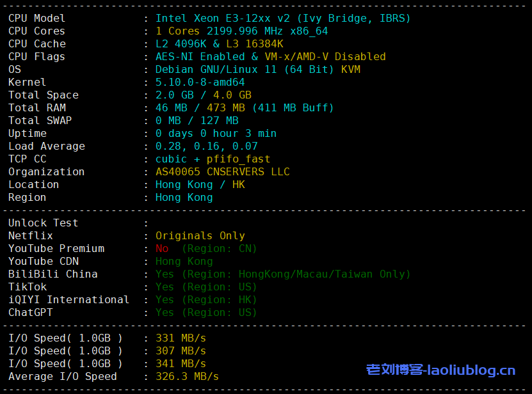
Task: Click the AS40065 CNSERVERS LLC organization text
Action: [221, 171]
